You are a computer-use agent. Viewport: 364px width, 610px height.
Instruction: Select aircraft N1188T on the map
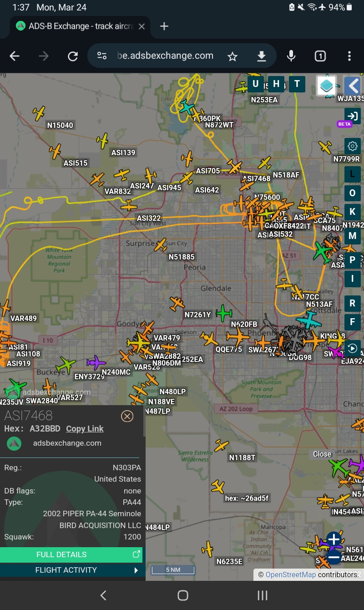[222, 446]
